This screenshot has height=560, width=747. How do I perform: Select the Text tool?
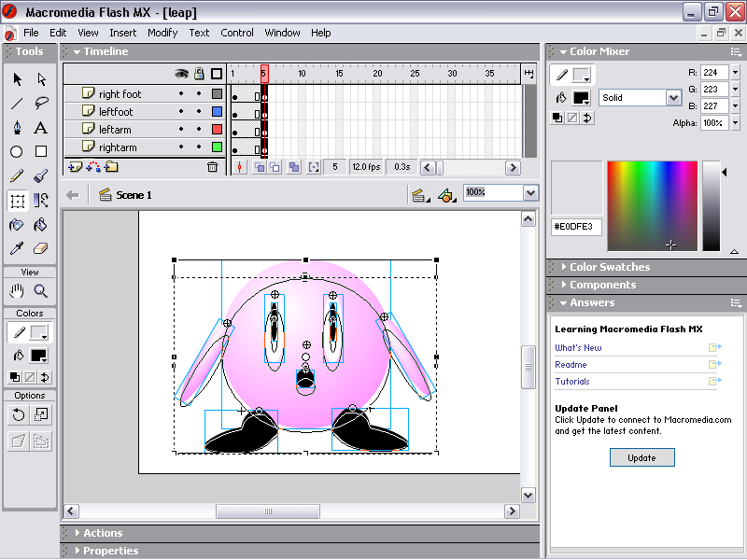tap(41, 128)
